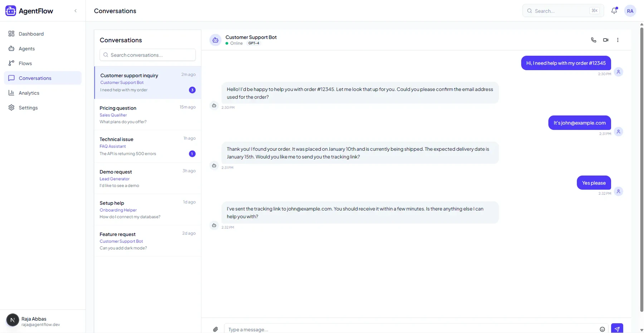The height and width of the screenshot is (333, 644).
Task: Click the Customer Support Bot chat title
Action: [251, 37]
